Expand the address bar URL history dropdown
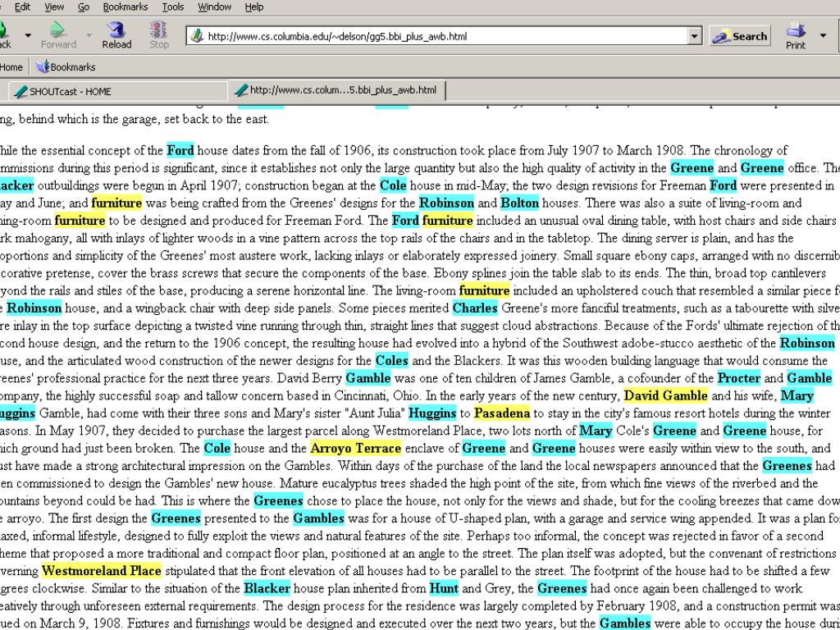The width and height of the screenshot is (840, 630). [x=694, y=36]
